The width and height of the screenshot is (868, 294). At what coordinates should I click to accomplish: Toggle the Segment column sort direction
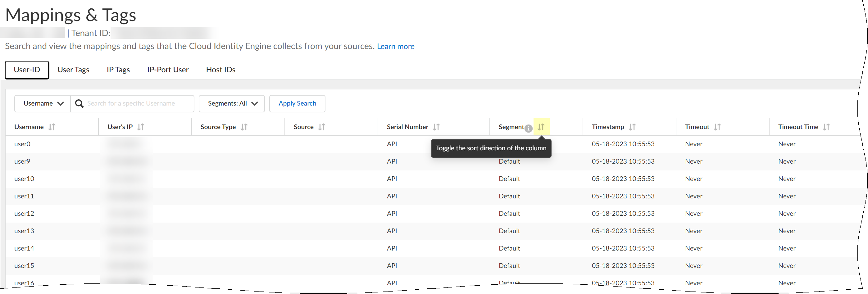541,127
